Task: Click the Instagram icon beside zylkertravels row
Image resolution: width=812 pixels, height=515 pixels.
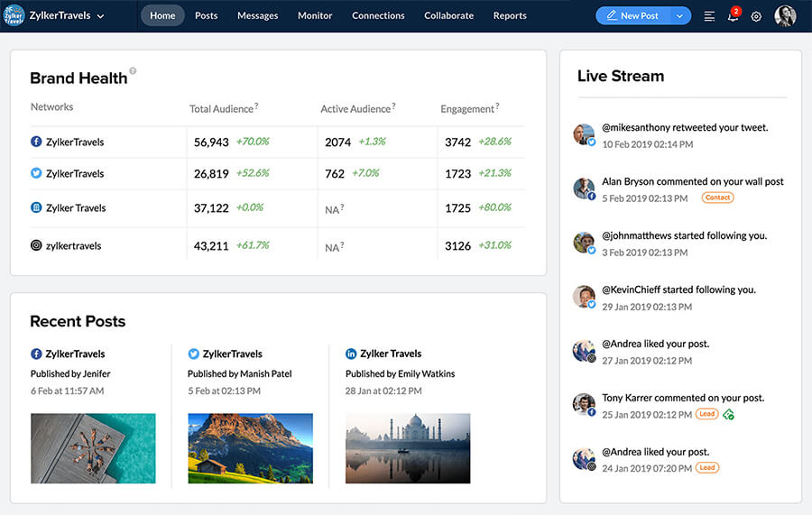Action: pyautogui.click(x=36, y=245)
